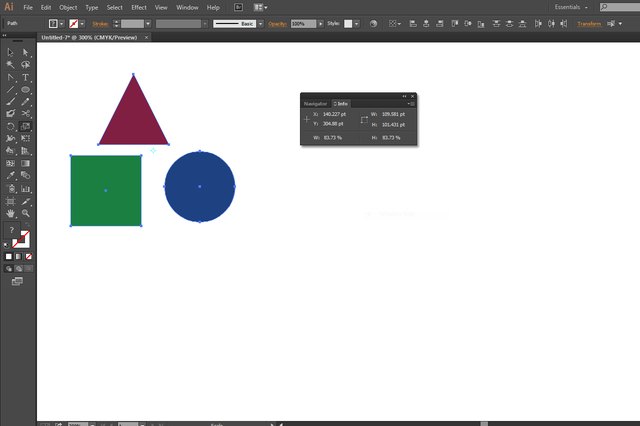Reset to default fill and stroke

pos(6,245)
